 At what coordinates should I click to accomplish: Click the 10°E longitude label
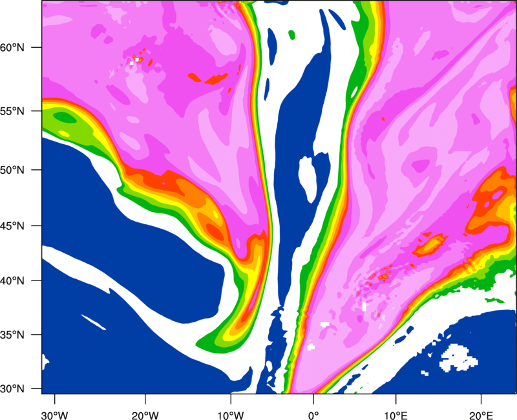pyautogui.click(x=396, y=415)
